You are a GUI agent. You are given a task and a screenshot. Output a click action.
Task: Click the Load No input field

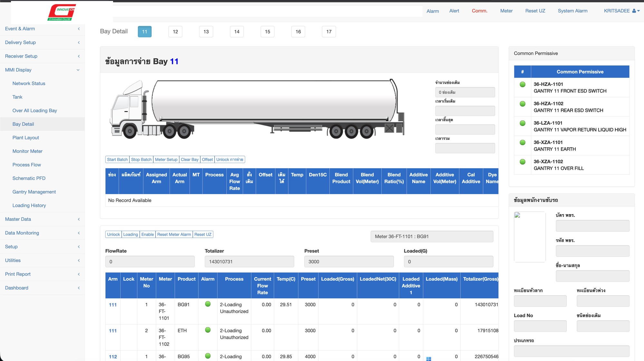tap(540, 326)
